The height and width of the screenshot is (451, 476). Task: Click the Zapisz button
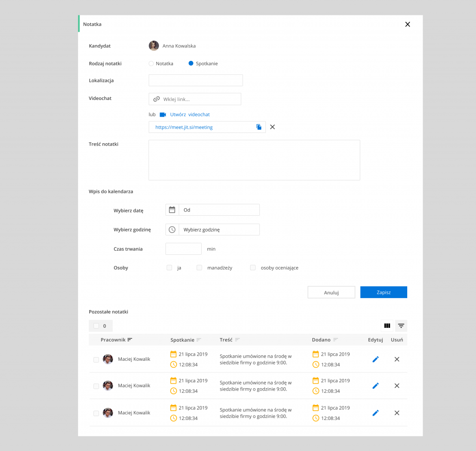[x=383, y=292]
